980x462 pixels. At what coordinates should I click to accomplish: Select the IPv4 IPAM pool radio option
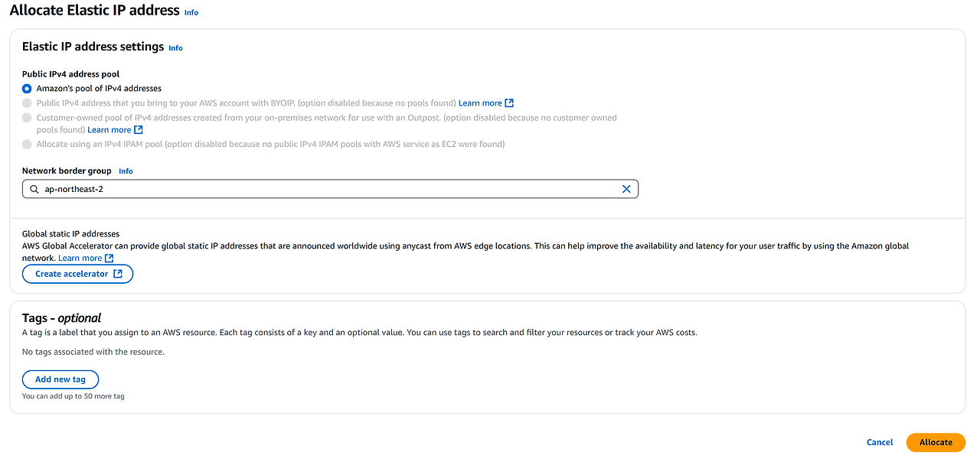pyautogui.click(x=27, y=144)
